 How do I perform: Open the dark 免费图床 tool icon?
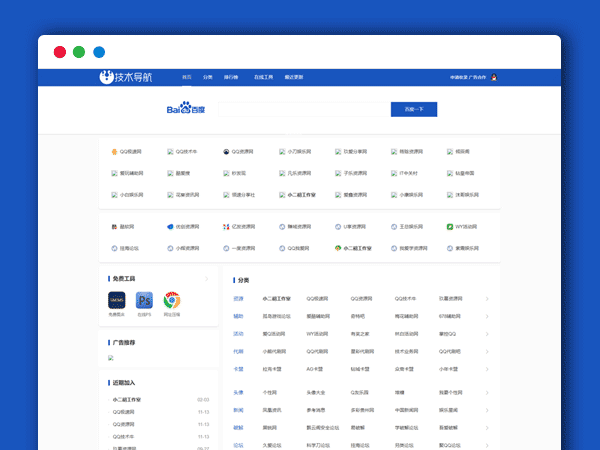[x=116, y=300]
